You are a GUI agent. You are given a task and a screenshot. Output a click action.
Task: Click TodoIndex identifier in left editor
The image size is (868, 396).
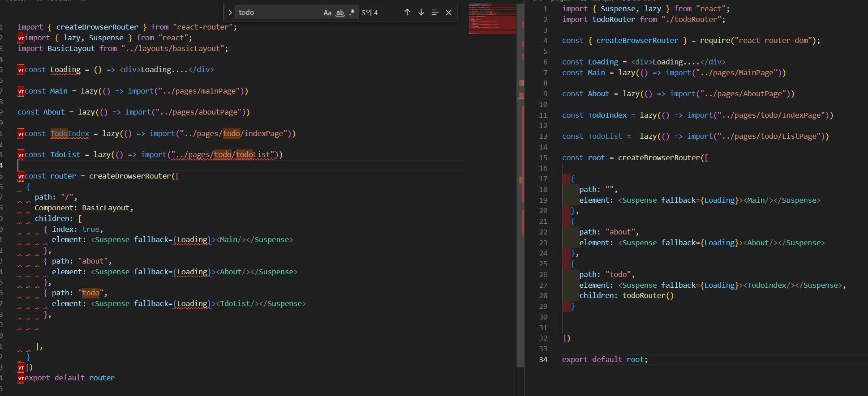coord(70,133)
